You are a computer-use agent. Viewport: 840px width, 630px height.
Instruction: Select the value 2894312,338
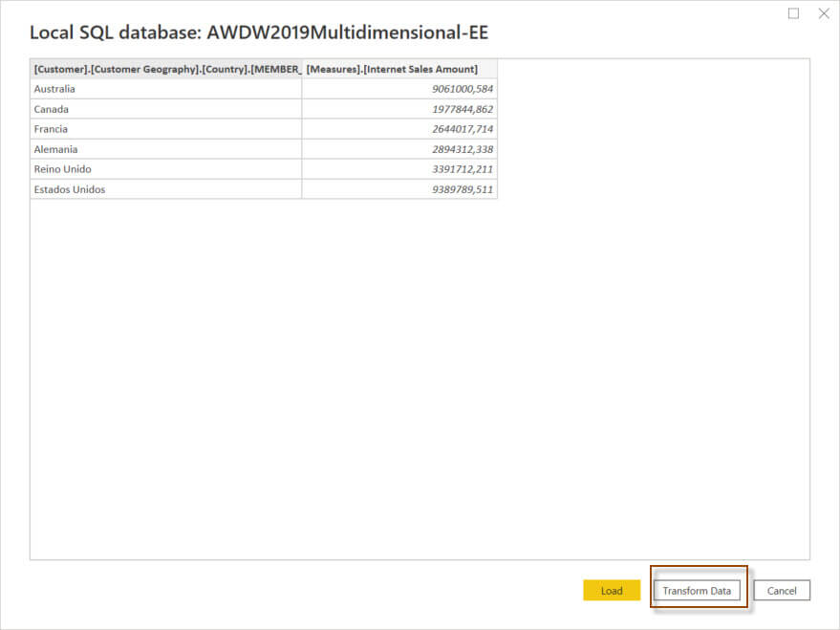463,149
